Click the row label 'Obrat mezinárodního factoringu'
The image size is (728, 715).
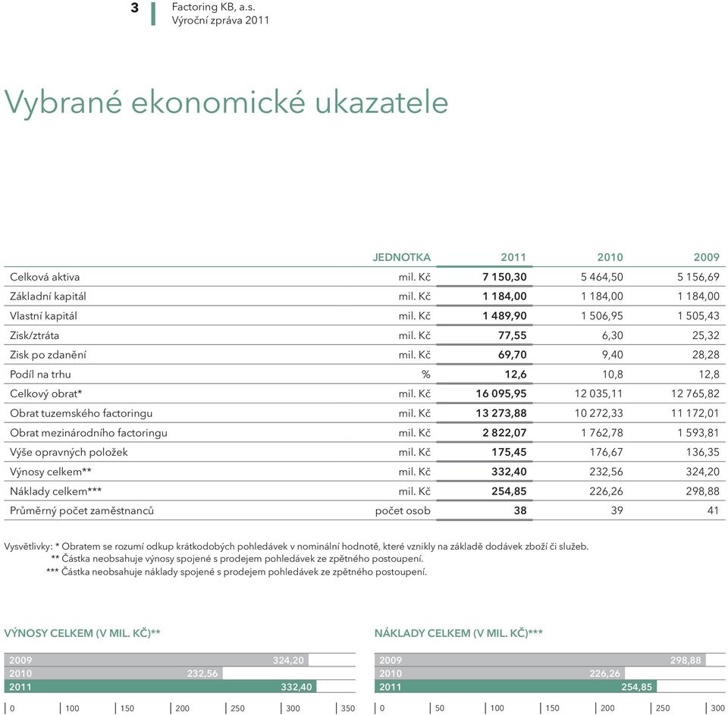point(89,433)
